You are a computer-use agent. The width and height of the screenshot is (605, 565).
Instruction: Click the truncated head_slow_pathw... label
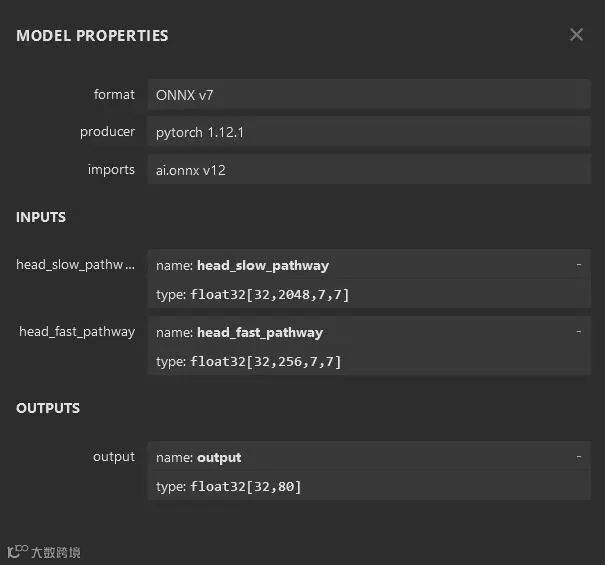coord(75,265)
